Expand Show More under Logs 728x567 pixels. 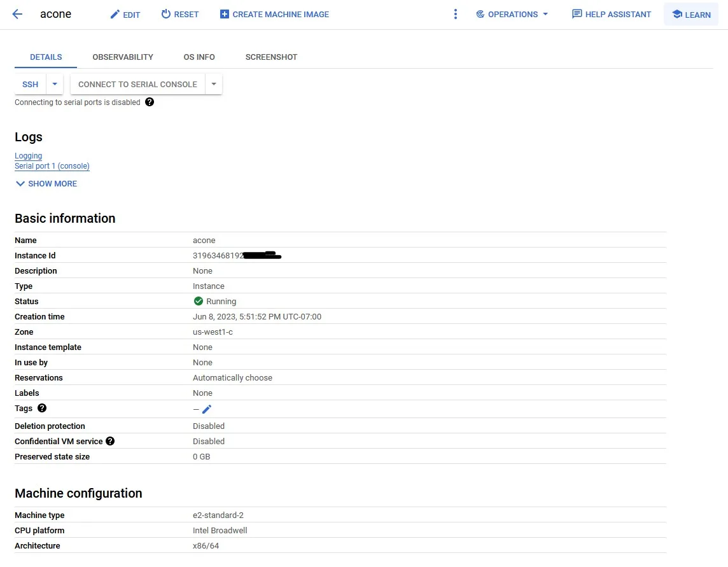46,183
